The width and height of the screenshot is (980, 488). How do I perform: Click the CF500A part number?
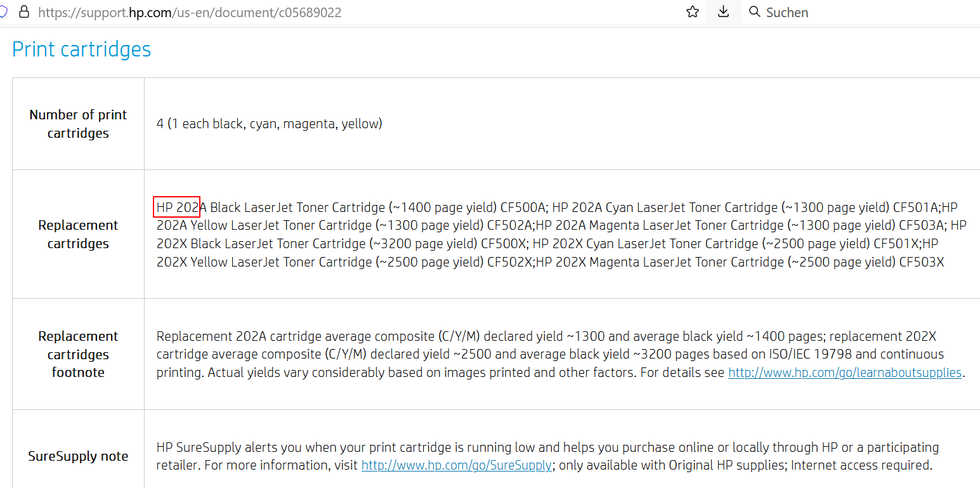(x=523, y=208)
